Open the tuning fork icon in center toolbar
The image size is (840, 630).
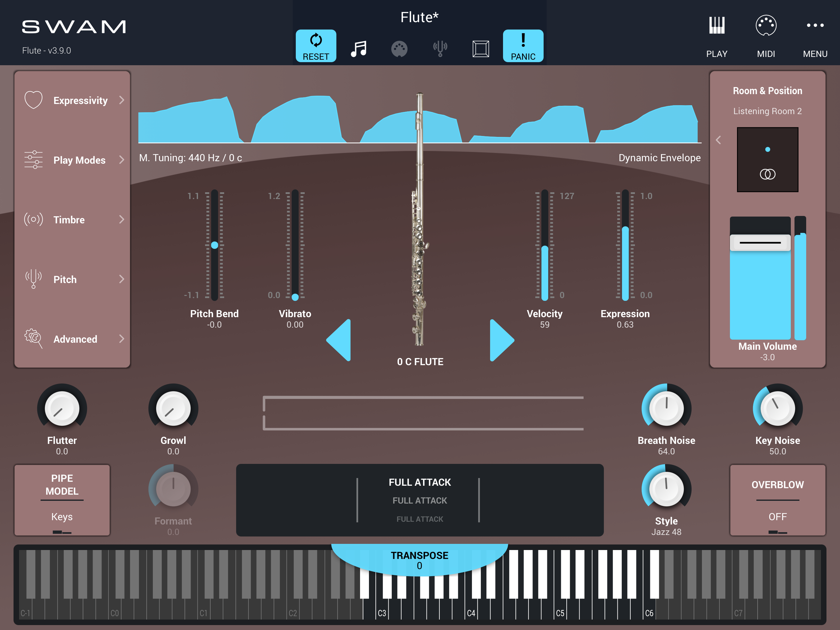pos(440,49)
